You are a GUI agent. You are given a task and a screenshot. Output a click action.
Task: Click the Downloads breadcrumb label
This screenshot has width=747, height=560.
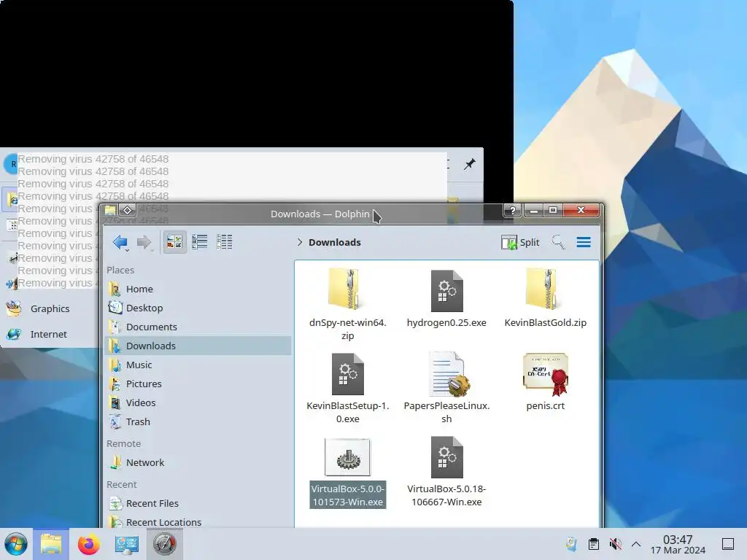pyautogui.click(x=334, y=242)
